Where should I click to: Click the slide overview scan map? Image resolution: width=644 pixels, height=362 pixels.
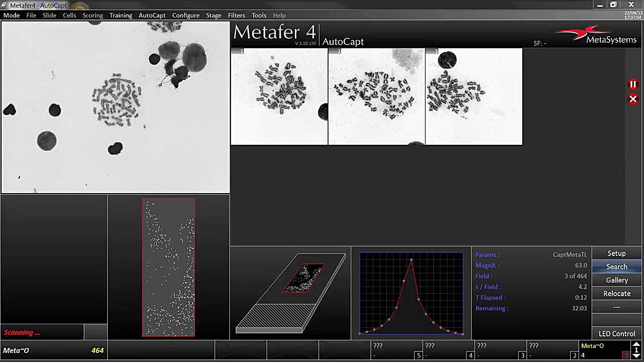point(169,266)
